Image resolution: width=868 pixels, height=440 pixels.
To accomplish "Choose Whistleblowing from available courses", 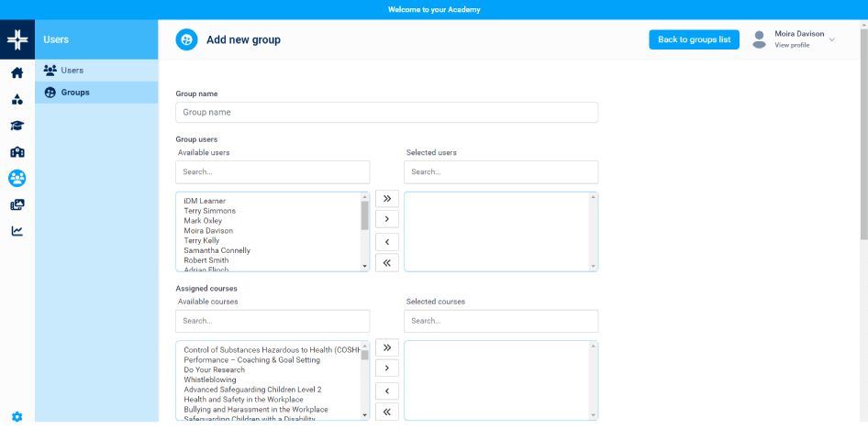I will tap(209, 379).
